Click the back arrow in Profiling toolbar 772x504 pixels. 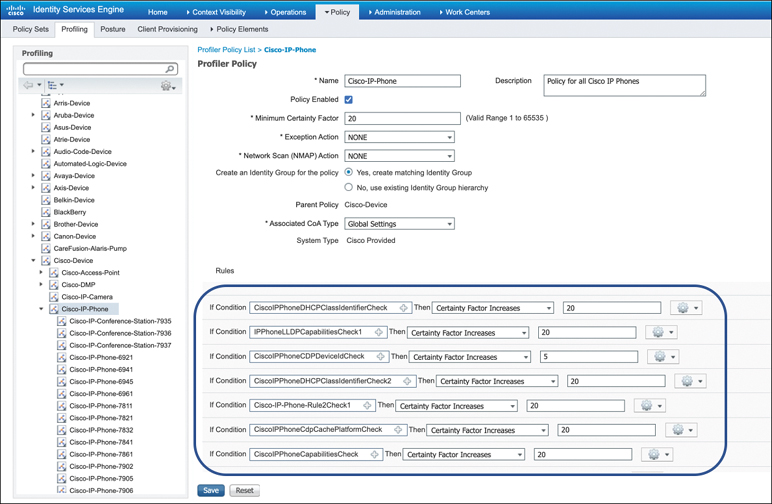pyautogui.click(x=28, y=86)
